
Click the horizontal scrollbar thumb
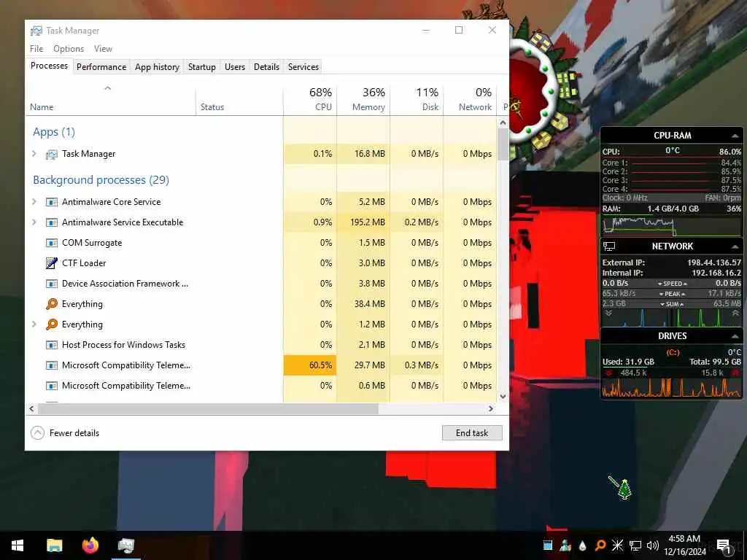[208, 408]
